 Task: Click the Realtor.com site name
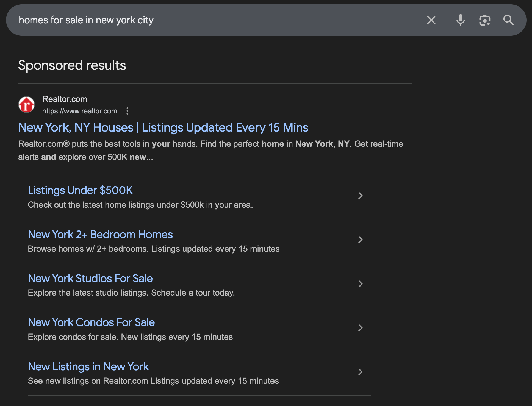[x=65, y=99]
